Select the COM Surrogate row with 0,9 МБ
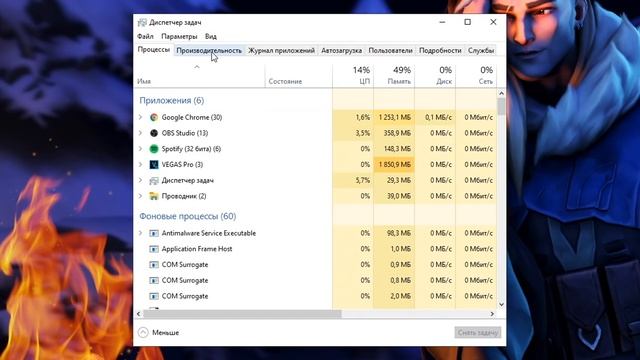Image resolution: width=640 pixels, height=360 pixels. tap(316, 265)
